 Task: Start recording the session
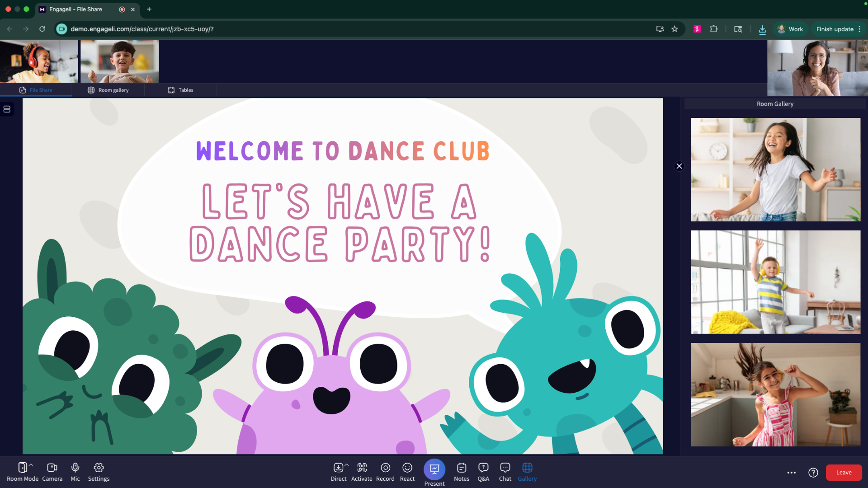pyautogui.click(x=385, y=470)
